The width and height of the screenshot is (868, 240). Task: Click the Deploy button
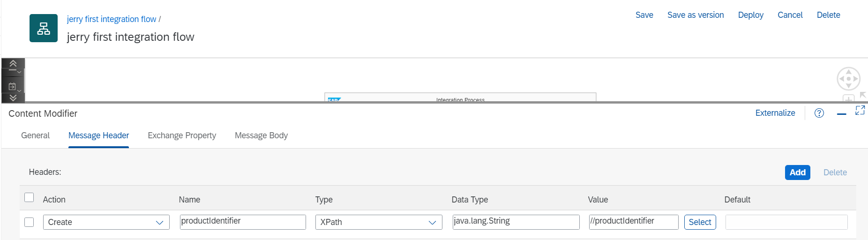(750, 15)
